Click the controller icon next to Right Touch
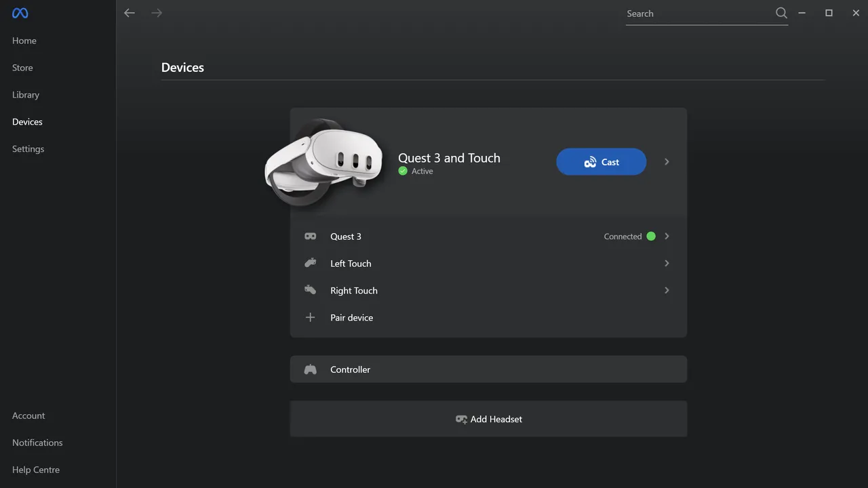868x488 pixels. [x=310, y=290]
